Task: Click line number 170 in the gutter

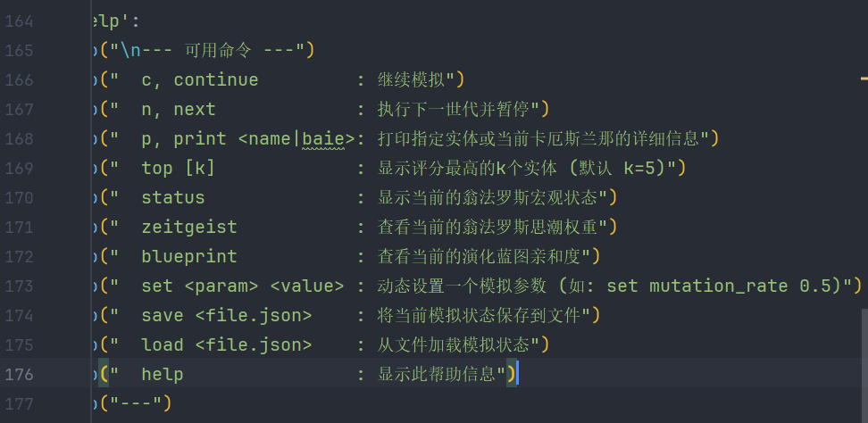Action: (19, 197)
